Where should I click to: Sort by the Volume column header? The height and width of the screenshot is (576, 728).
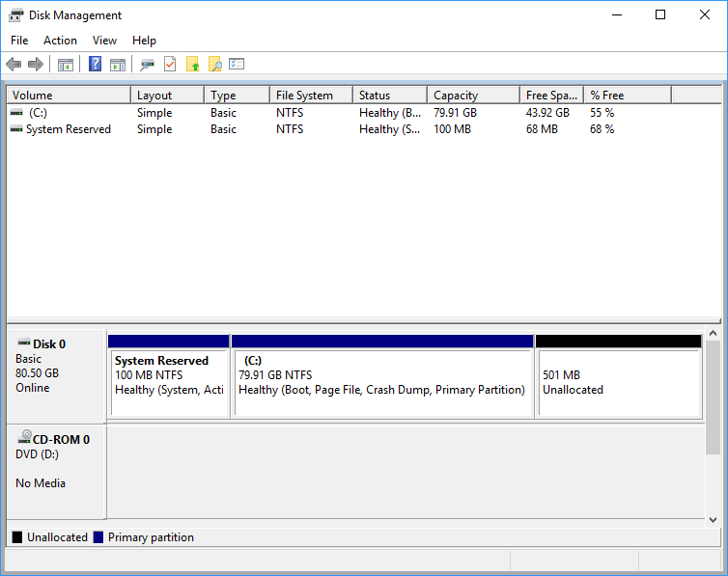69,96
